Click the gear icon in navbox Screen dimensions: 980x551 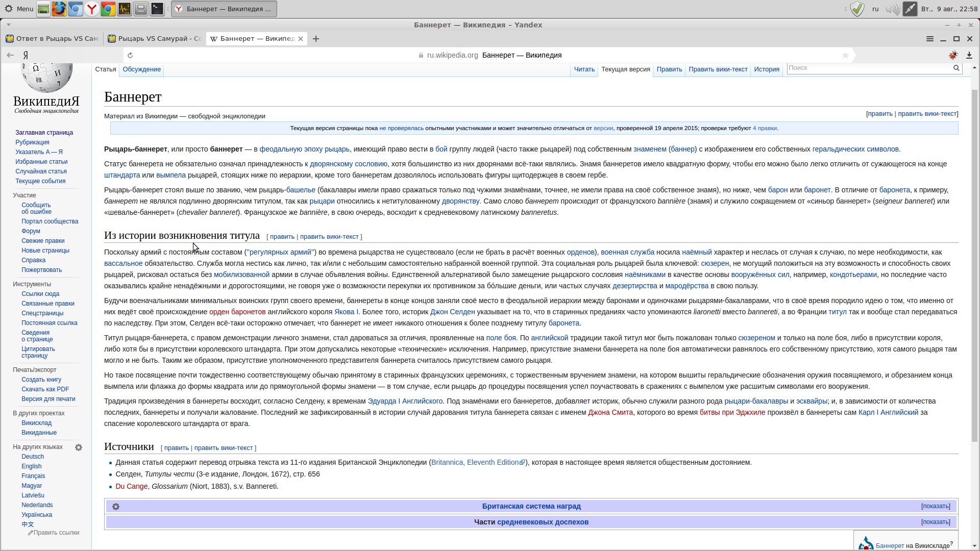point(116,507)
